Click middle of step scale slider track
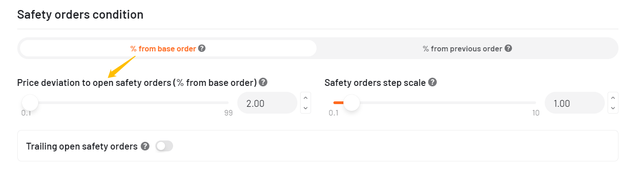 [435, 103]
